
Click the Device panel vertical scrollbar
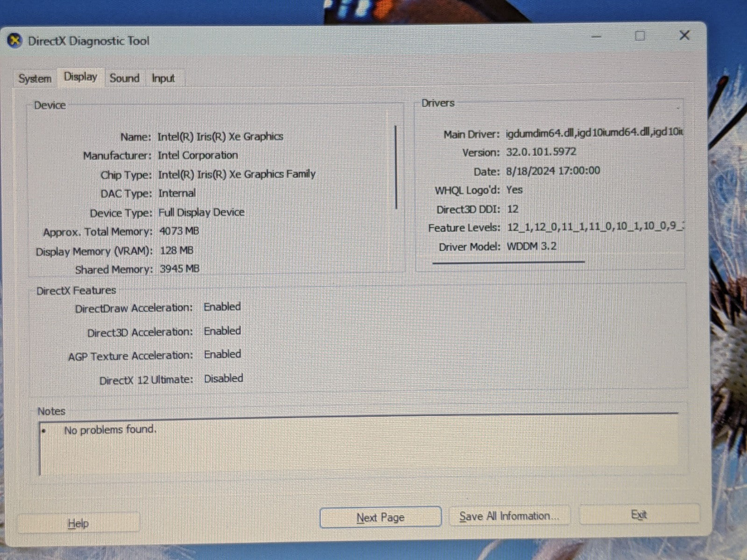point(396,167)
